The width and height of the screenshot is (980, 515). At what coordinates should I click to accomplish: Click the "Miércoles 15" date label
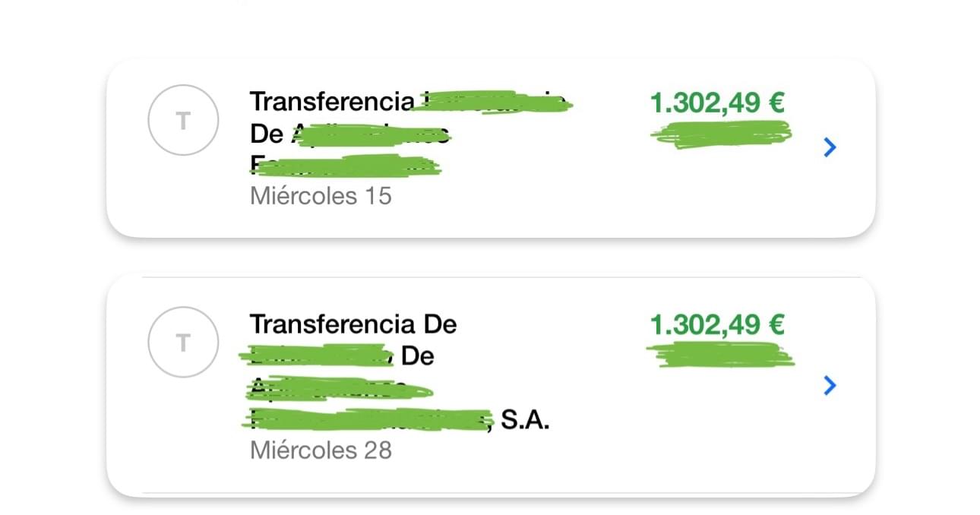321,196
